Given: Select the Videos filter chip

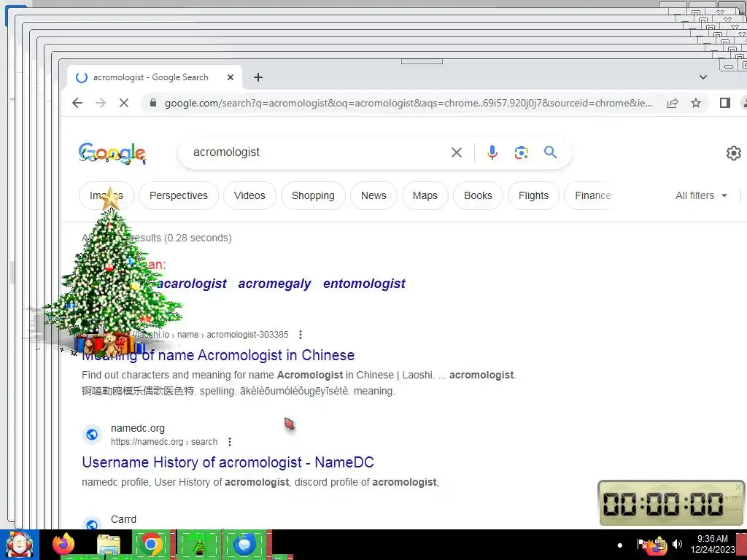Looking at the screenshot, I should coord(249,195).
